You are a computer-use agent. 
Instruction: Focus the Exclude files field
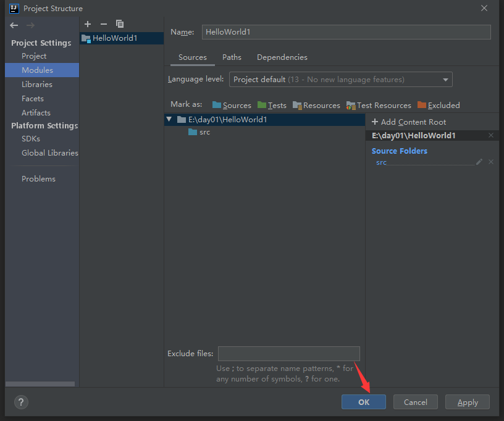[289, 354]
